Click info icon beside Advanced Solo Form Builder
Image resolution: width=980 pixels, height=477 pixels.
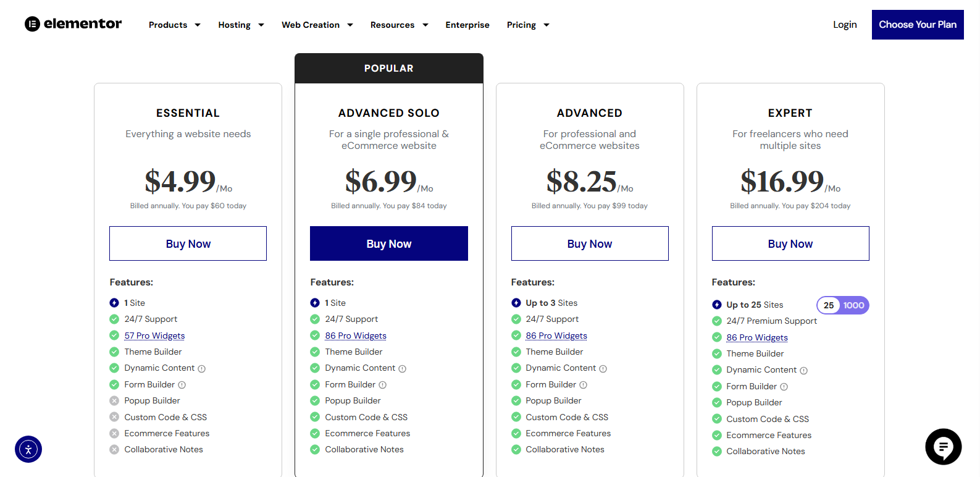click(x=382, y=385)
